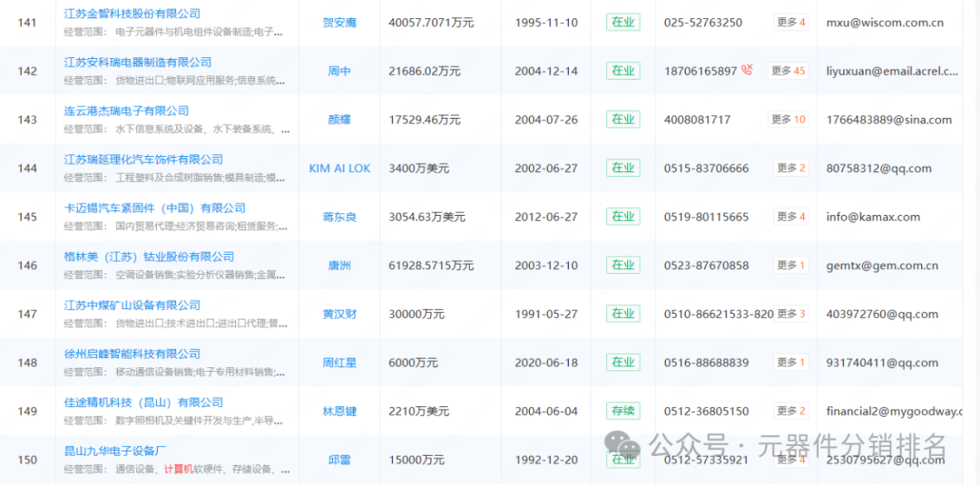View legal representative 林恩键
The width and height of the screenshot is (980, 485).
pyautogui.click(x=339, y=412)
